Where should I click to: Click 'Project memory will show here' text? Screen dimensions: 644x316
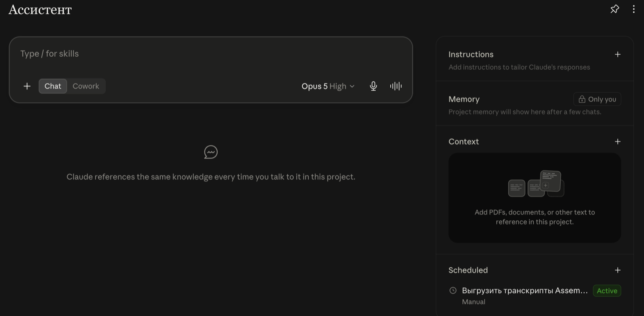click(x=525, y=112)
